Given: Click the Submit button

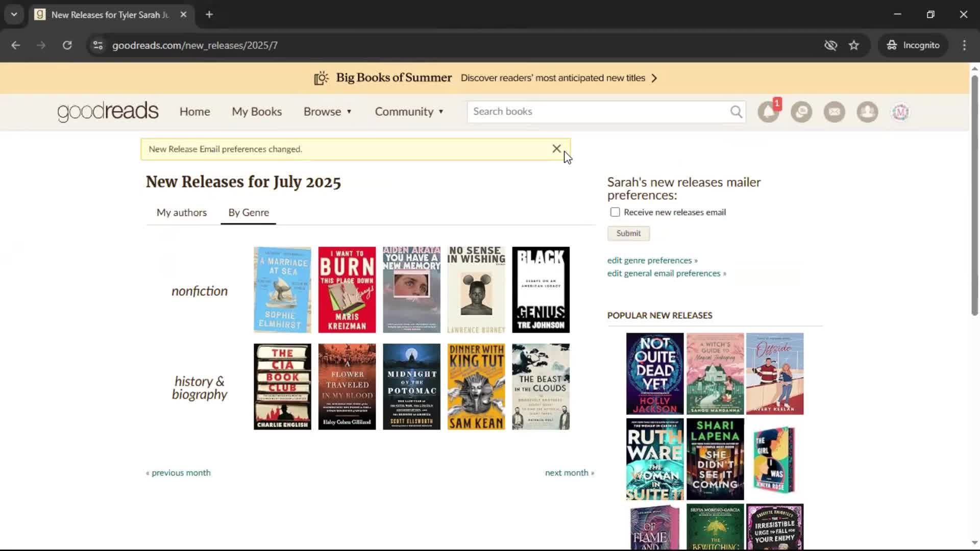Looking at the screenshot, I should point(628,233).
